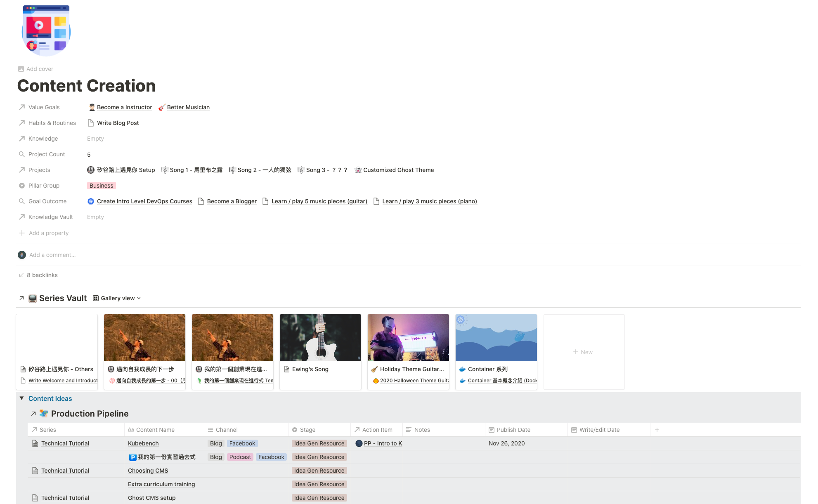Screen dimensions: 818x504
Task: Open Series Vault via arrow icon
Action: [21, 298]
